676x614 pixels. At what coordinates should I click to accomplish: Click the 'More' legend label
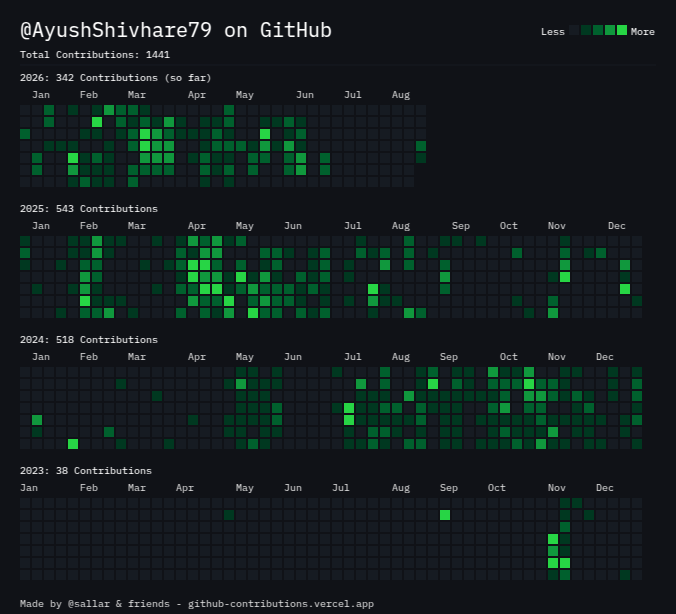point(642,32)
